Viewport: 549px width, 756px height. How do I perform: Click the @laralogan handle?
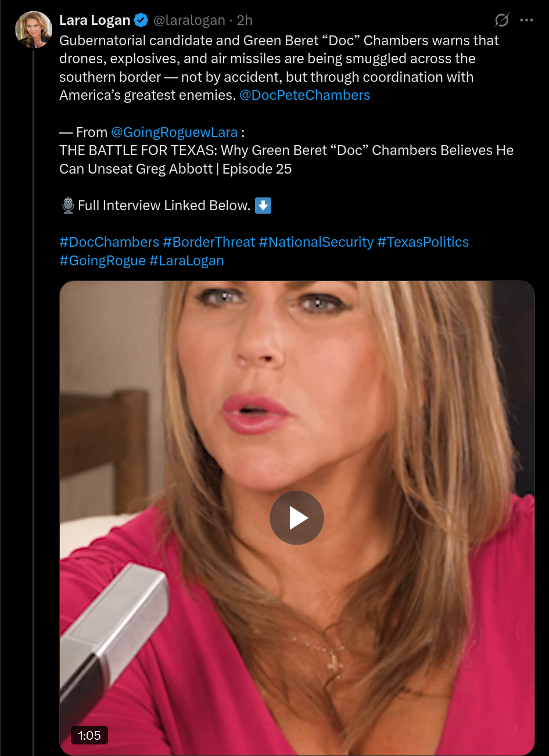pos(189,20)
